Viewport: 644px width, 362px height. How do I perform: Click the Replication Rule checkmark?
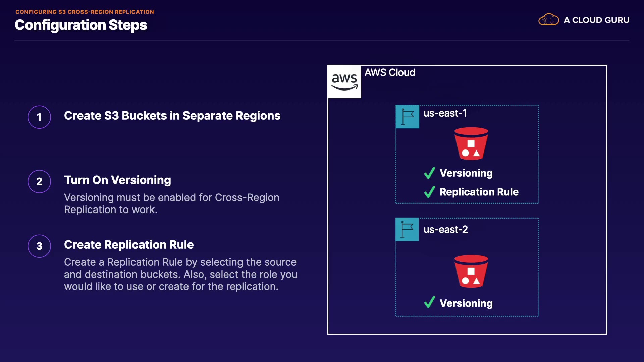tap(429, 192)
